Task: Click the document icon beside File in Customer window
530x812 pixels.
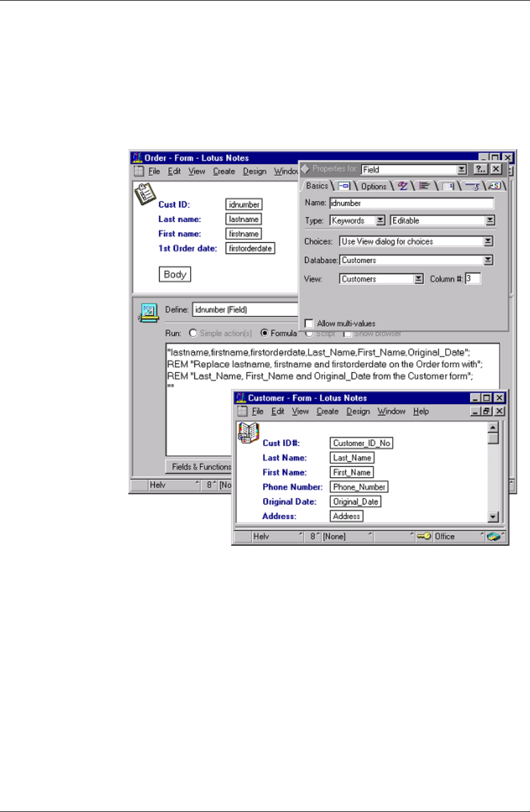Action: pyautogui.click(x=242, y=411)
